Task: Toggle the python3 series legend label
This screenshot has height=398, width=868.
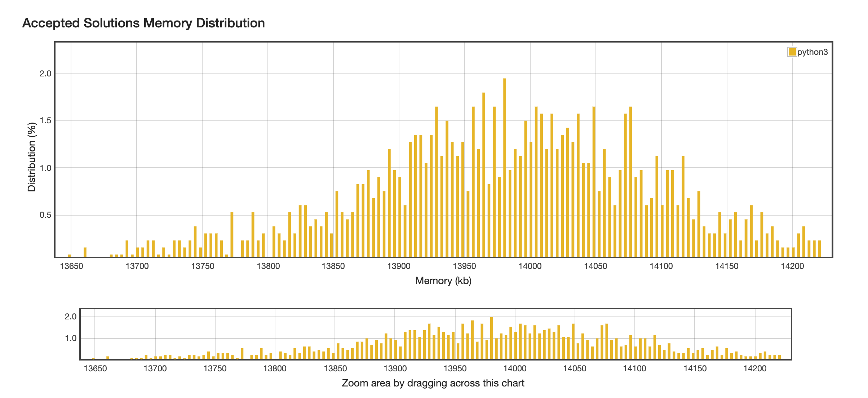Action: (812, 52)
